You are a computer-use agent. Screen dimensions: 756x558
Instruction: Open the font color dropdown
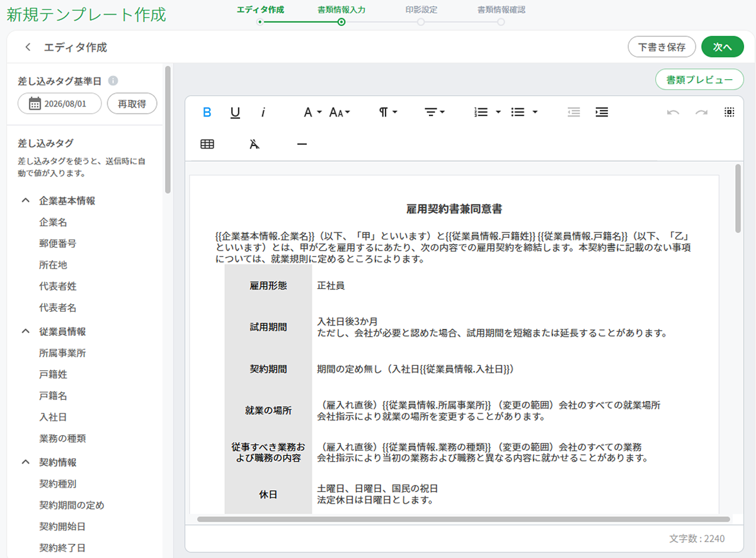click(312, 112)
